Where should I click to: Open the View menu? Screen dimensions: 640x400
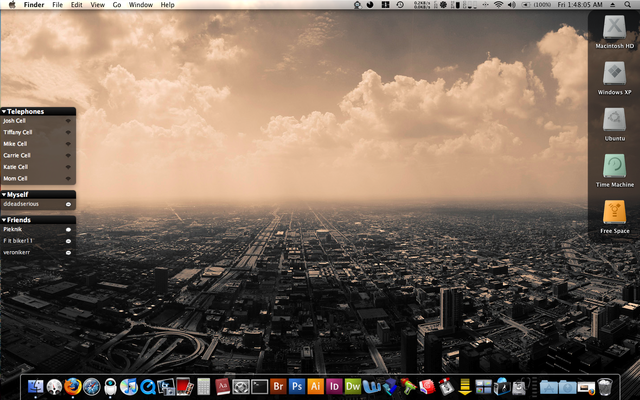(x=97, y=4)
